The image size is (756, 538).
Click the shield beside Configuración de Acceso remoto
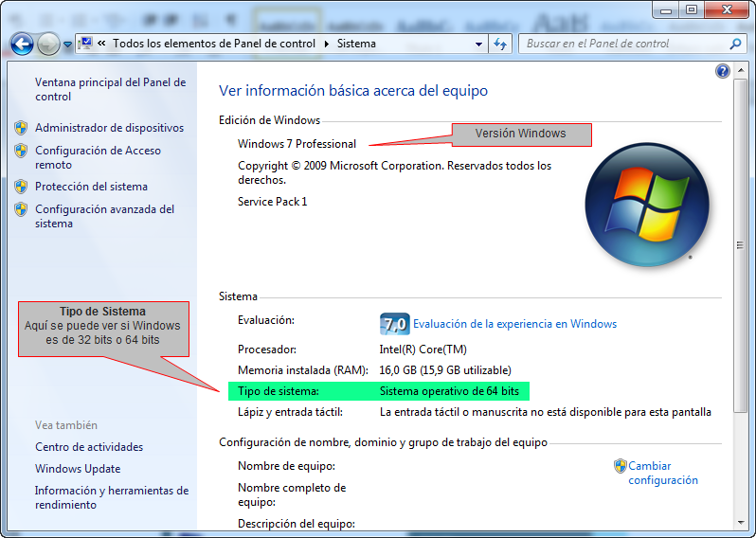pyautogui.click(x=21, y=151)
